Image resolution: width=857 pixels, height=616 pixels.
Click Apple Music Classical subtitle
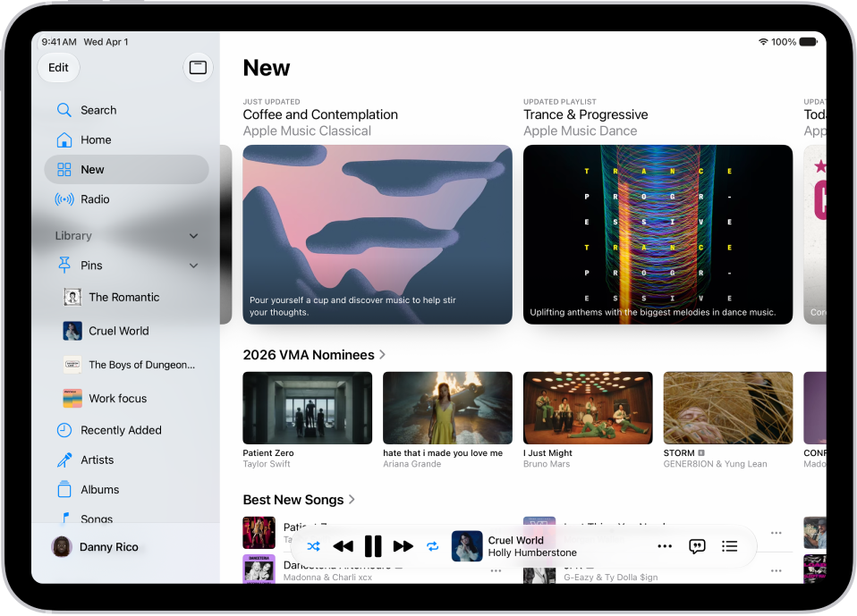pos(307,131)
